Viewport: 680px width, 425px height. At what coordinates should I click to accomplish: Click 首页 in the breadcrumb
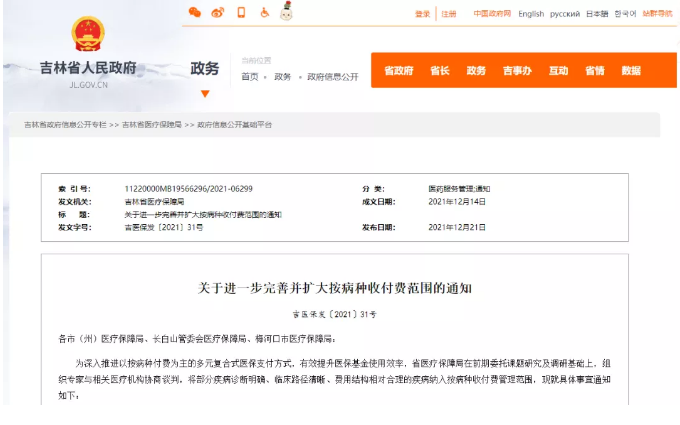click(249, 76)
